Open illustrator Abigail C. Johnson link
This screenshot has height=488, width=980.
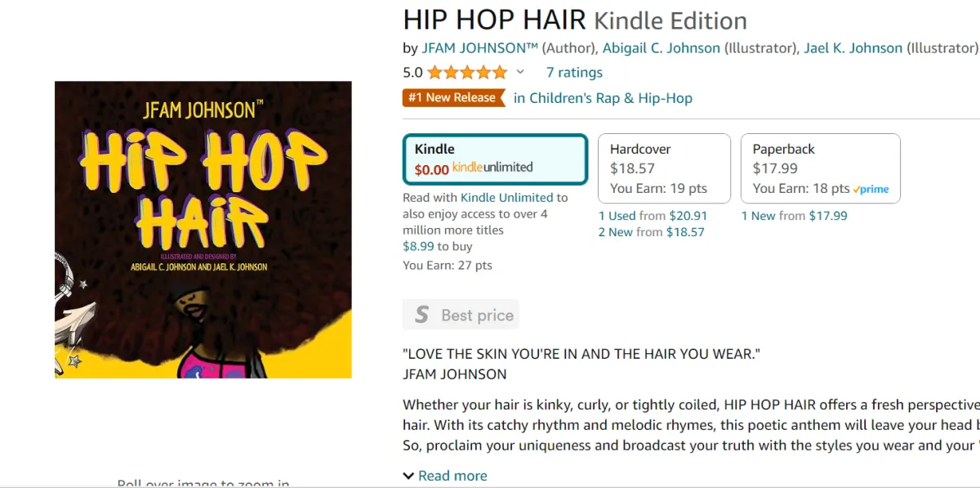661,48
